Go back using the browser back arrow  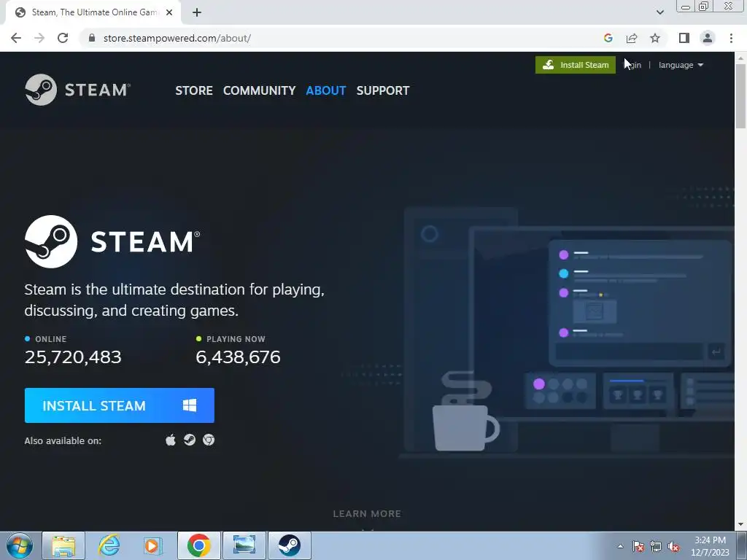[x=16, y=38]
